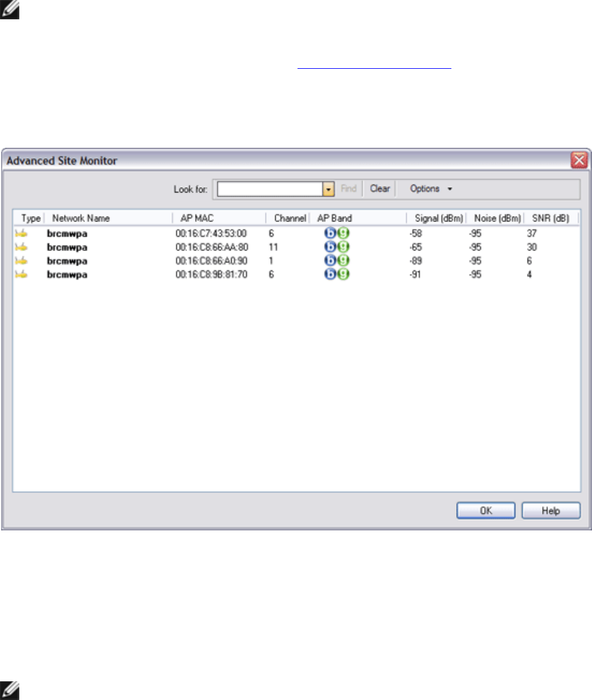The width and height of the screenshot is (592, 700).
Task: Click the green g band icon on -91 signal row
Action: 343,274
